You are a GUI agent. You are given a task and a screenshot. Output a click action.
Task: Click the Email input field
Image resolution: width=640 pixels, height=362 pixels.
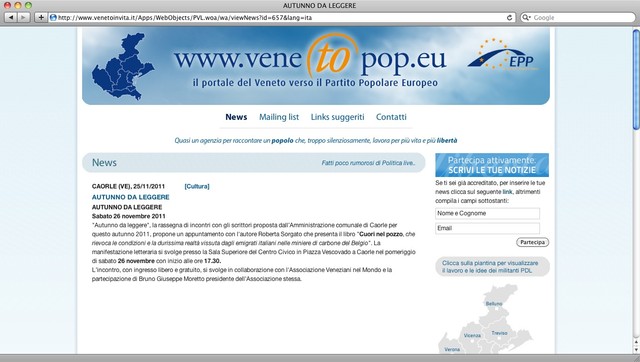[x=487, y=228]
